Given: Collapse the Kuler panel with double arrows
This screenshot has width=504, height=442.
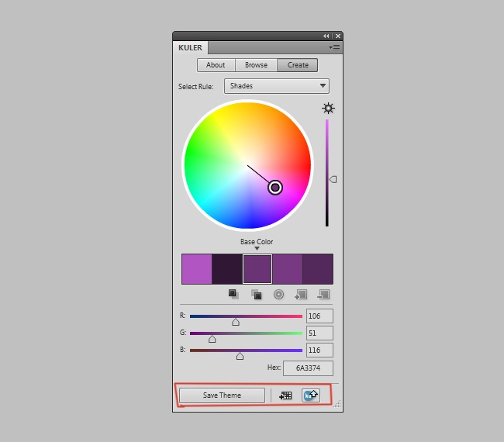Looking at the screenshot, I should pos(326,36).
